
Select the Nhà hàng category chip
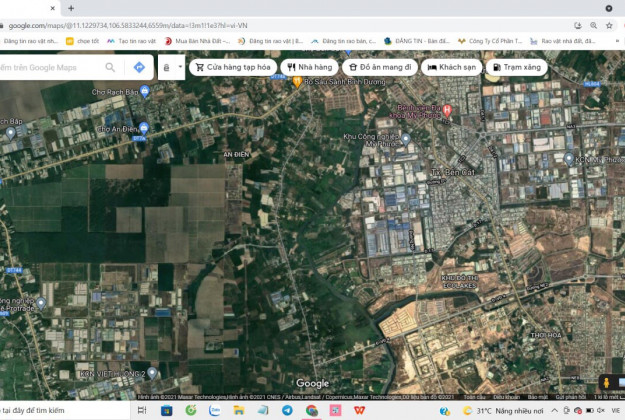tap(309, 67)
